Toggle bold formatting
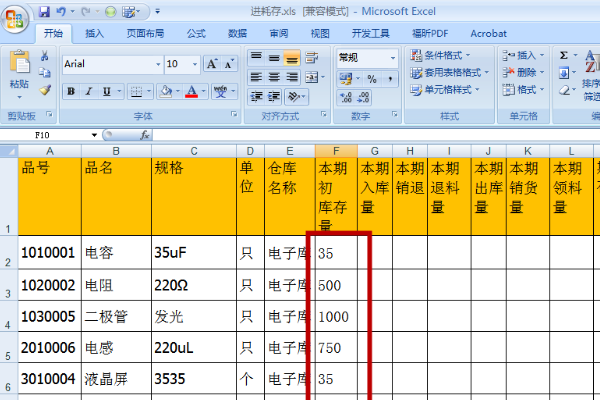This screenshot has height=400, width=600. 71,91
